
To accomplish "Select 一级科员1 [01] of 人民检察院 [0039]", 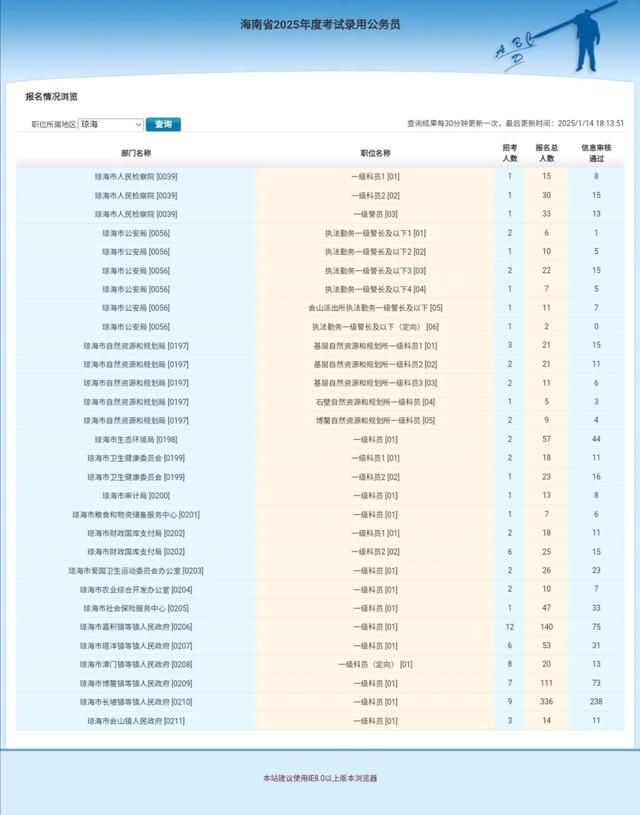I will pos(375,177).
